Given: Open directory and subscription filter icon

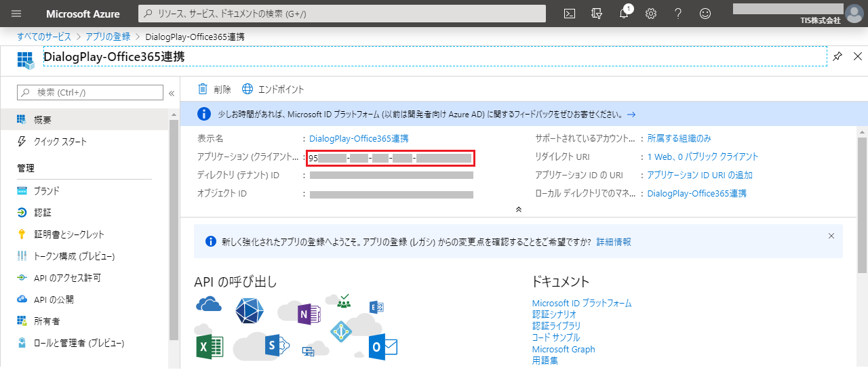Looking at the screenshot, I should pos(597,14).
